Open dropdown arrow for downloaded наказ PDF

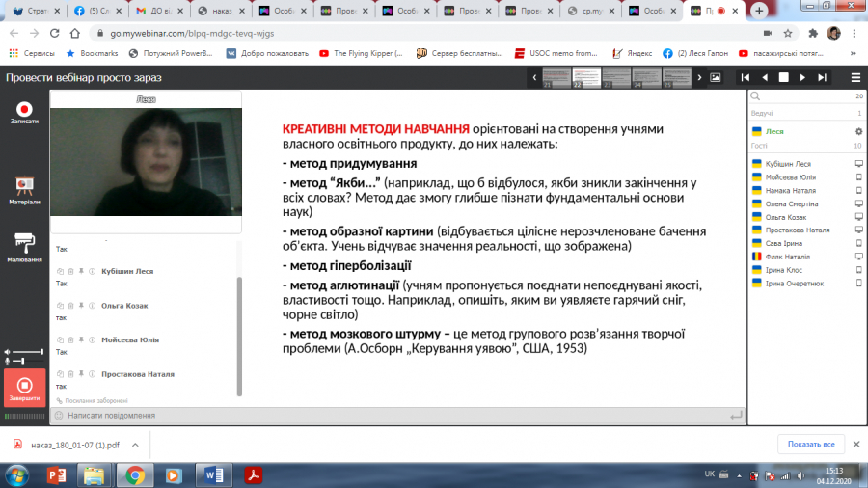(x=134, y=445)
